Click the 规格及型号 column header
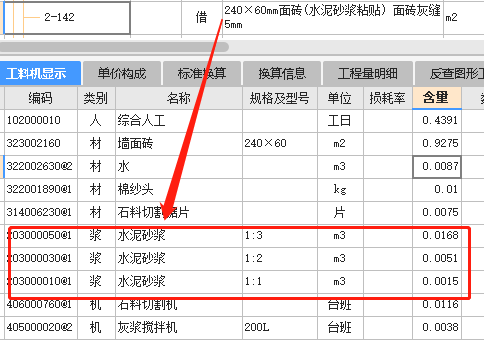This screenshot has width=484, height=360. [x=280, y=98]
